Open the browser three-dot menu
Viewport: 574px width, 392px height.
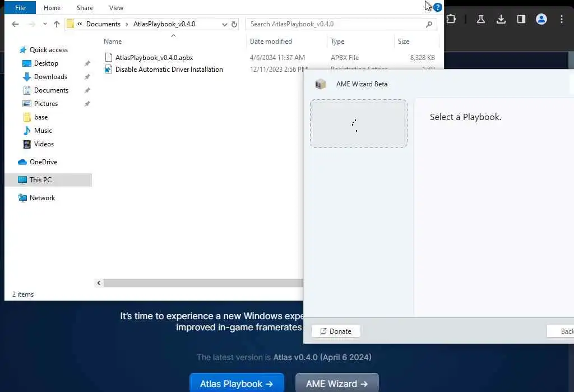(562, 19)
